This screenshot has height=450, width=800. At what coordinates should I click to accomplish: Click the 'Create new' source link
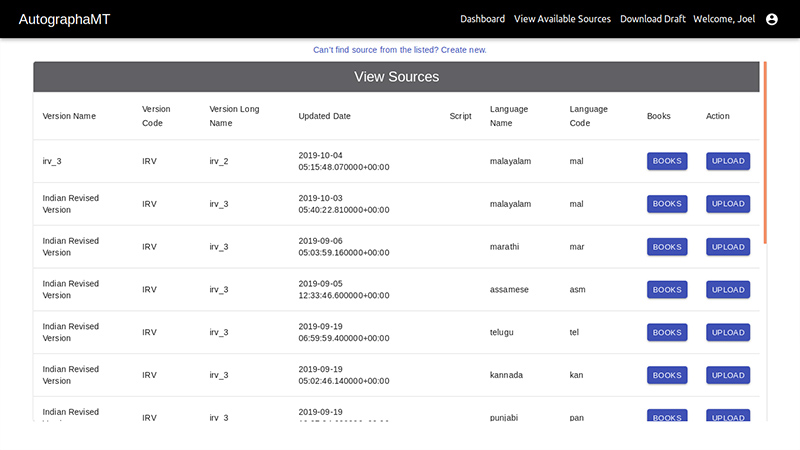[463, 49]
